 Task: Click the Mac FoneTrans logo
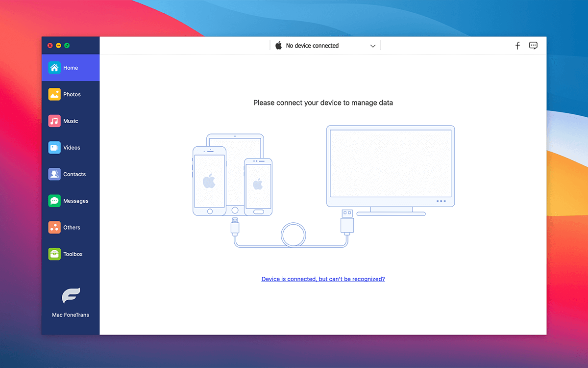click(71, 296)
